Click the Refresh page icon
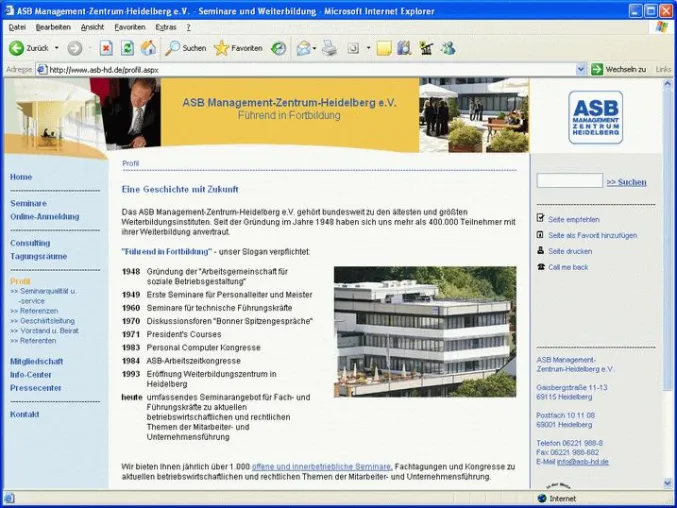The width and height of the screenshot is (677, 508). click(x=127, y=48)
